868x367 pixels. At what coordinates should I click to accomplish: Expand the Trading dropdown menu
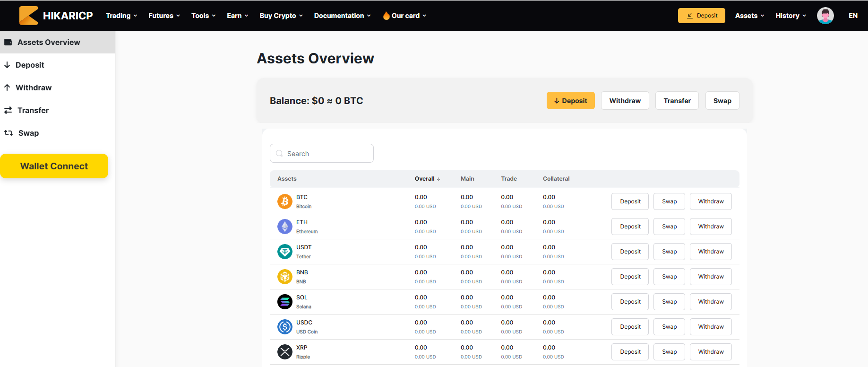[121, 16]
